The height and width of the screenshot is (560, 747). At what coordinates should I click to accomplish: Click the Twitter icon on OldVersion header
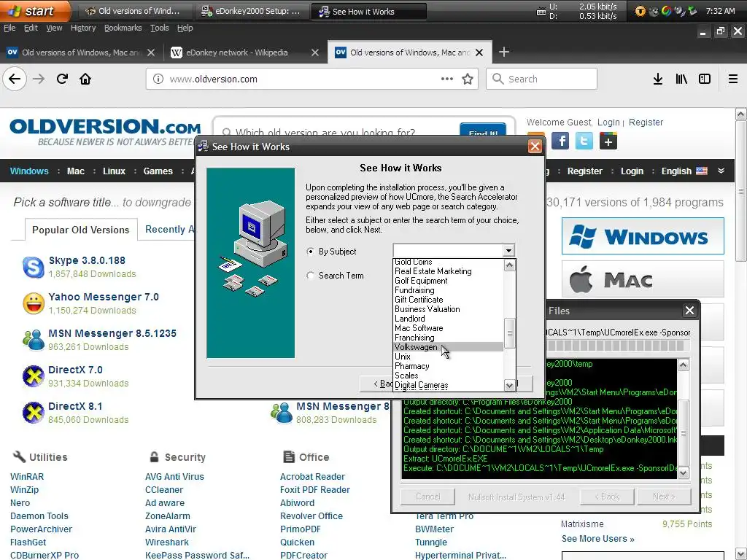coord(584,141)
